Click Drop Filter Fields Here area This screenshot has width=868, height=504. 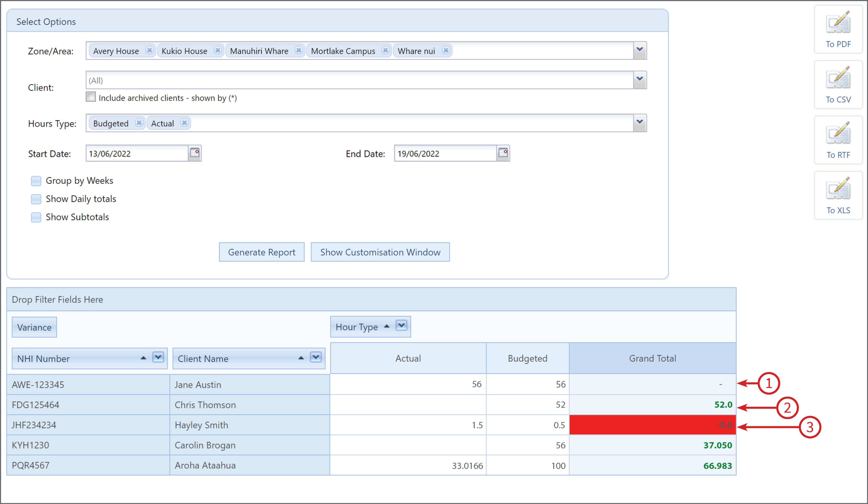371,299
